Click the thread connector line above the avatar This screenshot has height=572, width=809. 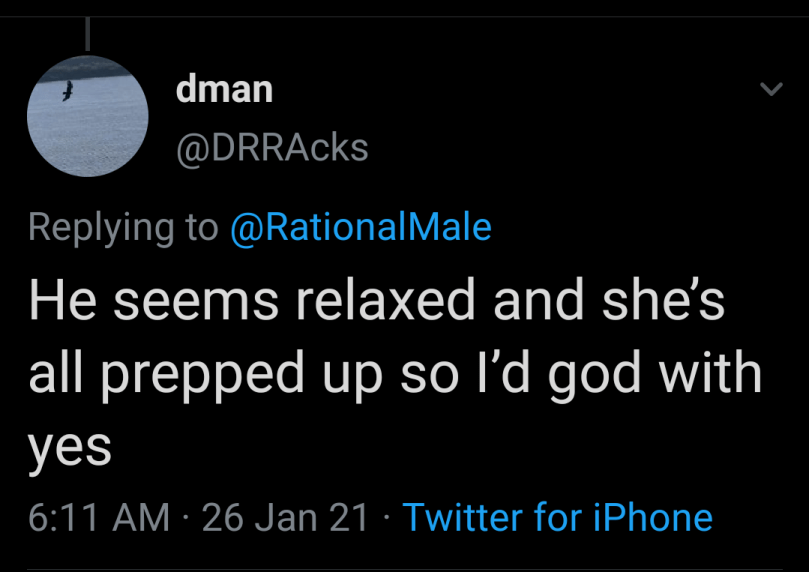88,34
